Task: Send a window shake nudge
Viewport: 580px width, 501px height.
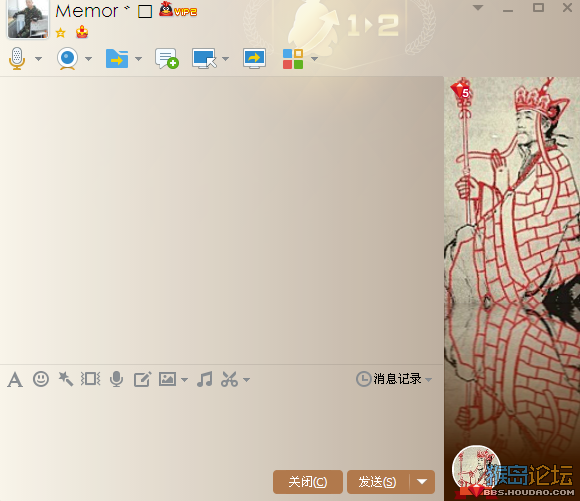Action: [x=91, y=379]
